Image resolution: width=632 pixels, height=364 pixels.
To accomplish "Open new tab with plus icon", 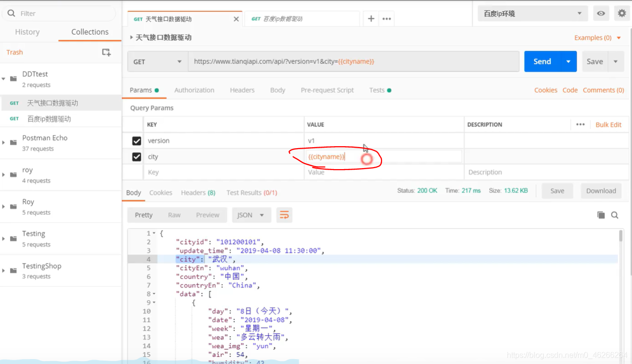I will click(371, 19).
